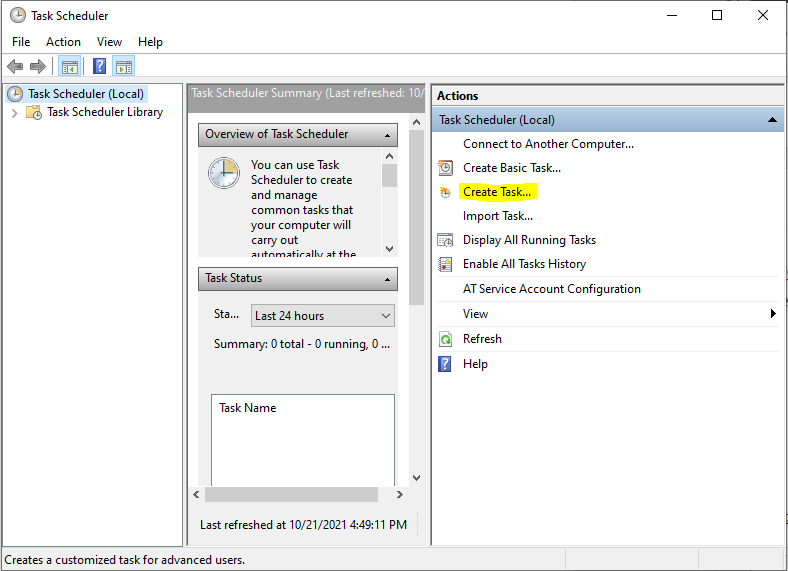Screen dimensions: 788x571
Task: Click overview text scrollbar up arrow
Action: coord(389,156)
